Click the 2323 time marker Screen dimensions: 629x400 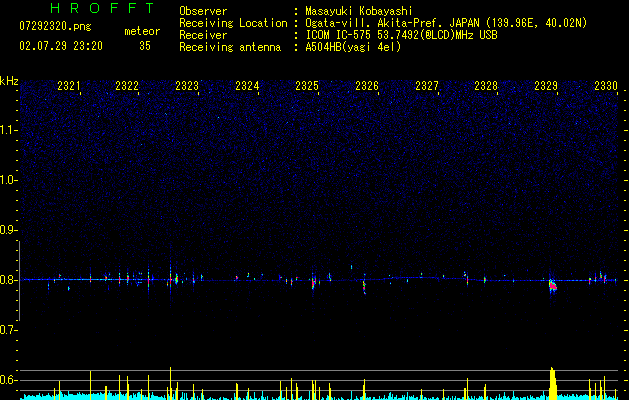click(x=187, y=86)
